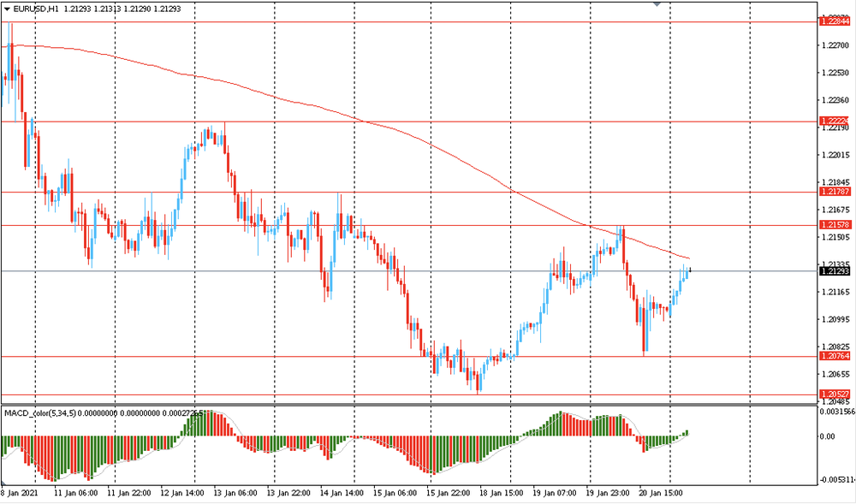Click the 13 Jan 06:00 time label
This screenshot has width=856, height=504.
235,493
